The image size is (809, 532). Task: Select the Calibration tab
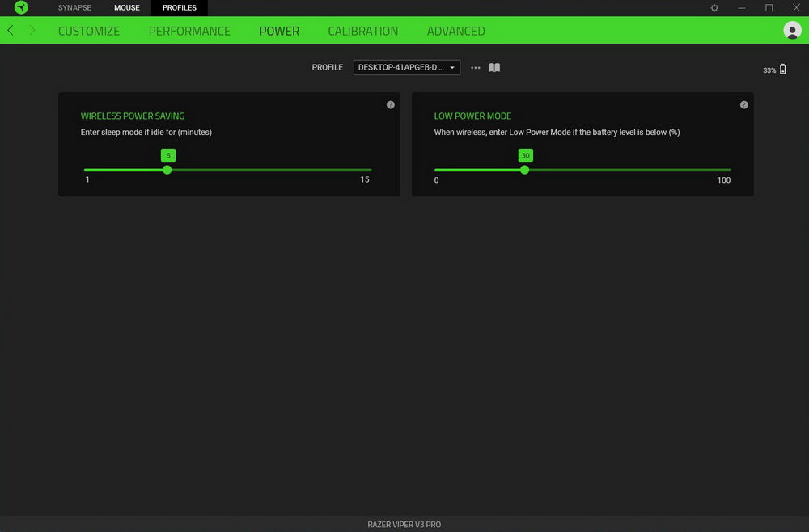tap(362, 31)
